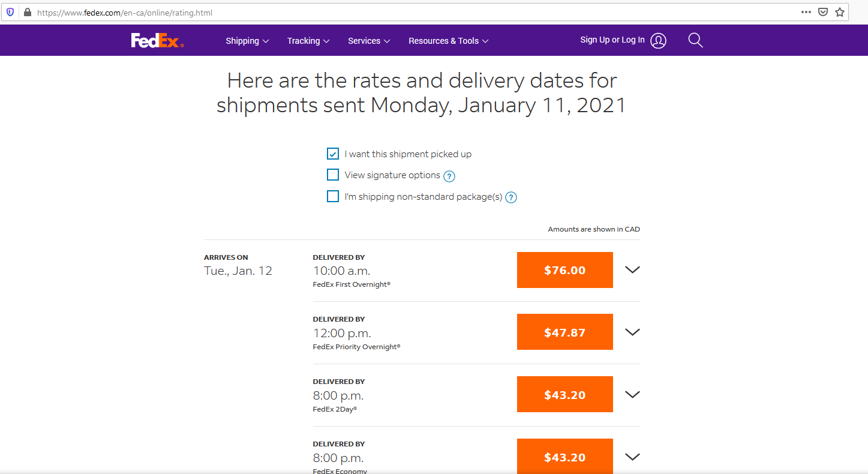Expand the FedEx Priority Overnight rate details
The width and height of the screenshot is (868, 474).
tap(632, 332)
